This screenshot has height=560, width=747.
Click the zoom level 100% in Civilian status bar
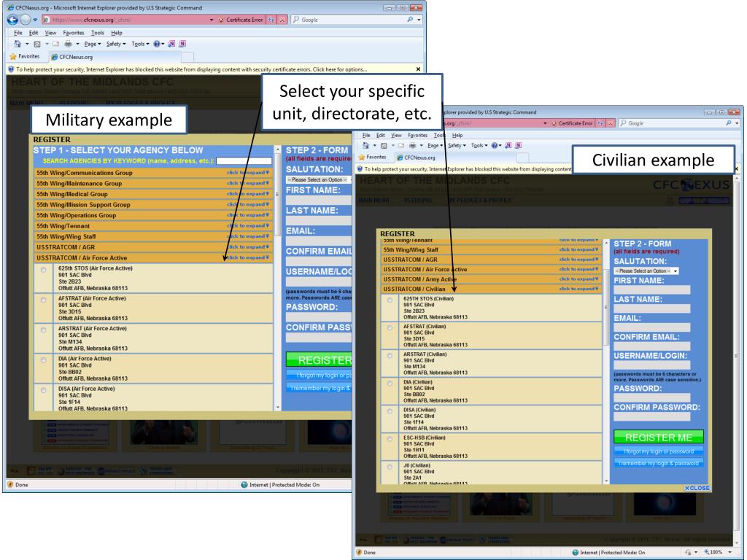coord(716,553)
